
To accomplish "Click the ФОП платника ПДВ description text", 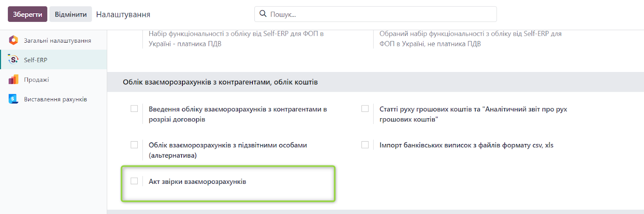I will [x=236, y=39].
